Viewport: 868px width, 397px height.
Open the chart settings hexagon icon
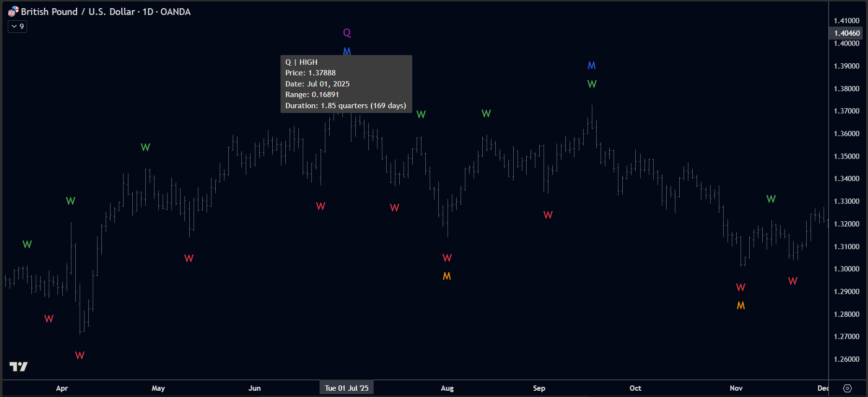pos(847,388)
